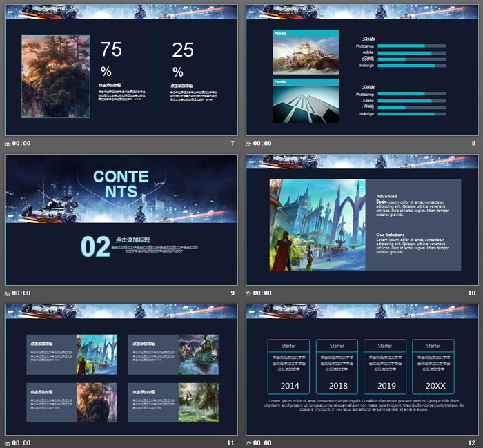Select slide 11 thumbnail with four picture cards
The height and width of the screenshot is (448, 483).
[121, 369]
